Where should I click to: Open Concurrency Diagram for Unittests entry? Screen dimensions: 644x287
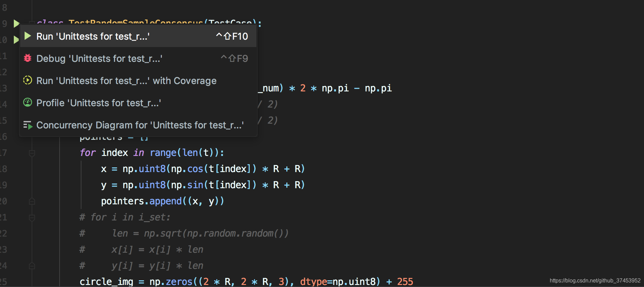(138, 125)
